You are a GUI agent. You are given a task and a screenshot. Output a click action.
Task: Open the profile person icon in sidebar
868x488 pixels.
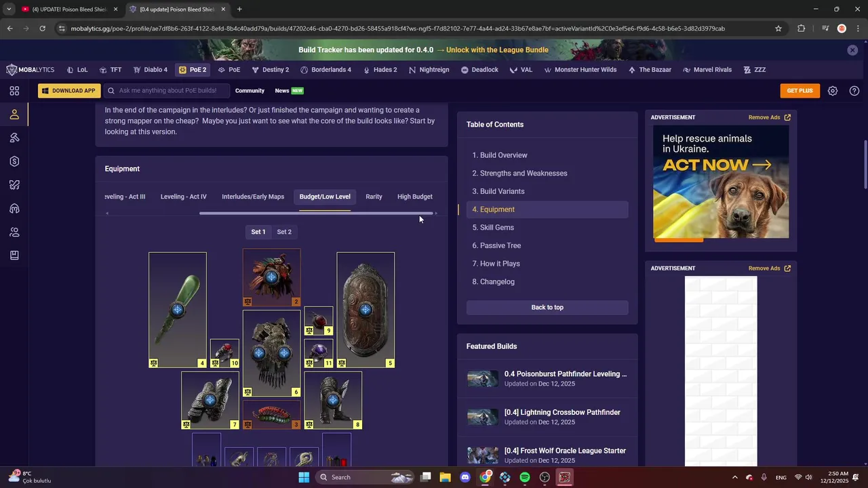(x=14, y=115)
